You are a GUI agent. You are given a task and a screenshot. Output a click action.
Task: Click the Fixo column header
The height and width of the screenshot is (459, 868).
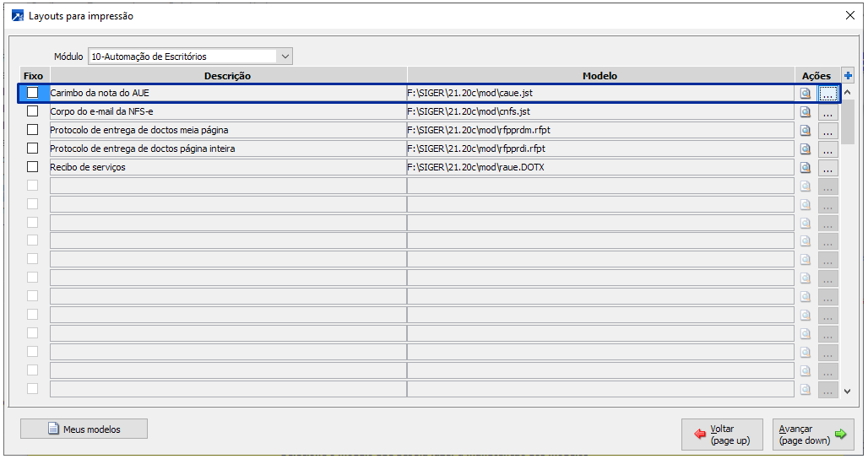33,76
